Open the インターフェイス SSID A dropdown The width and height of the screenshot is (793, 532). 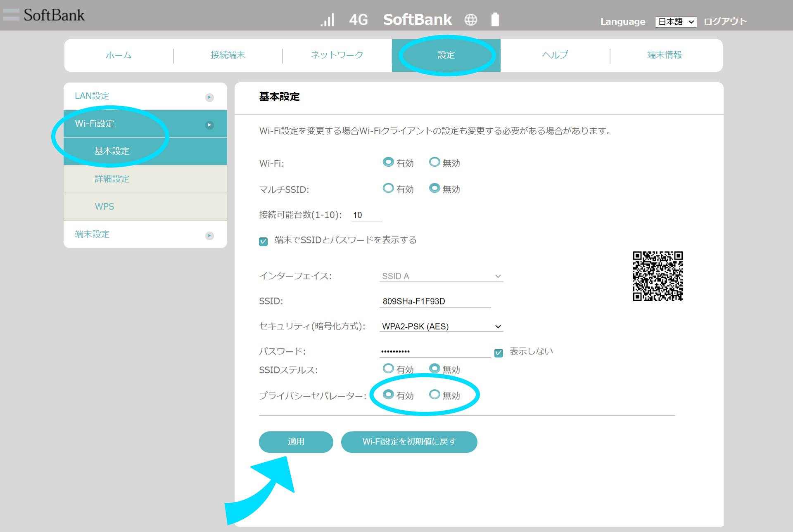pos(441,276)
